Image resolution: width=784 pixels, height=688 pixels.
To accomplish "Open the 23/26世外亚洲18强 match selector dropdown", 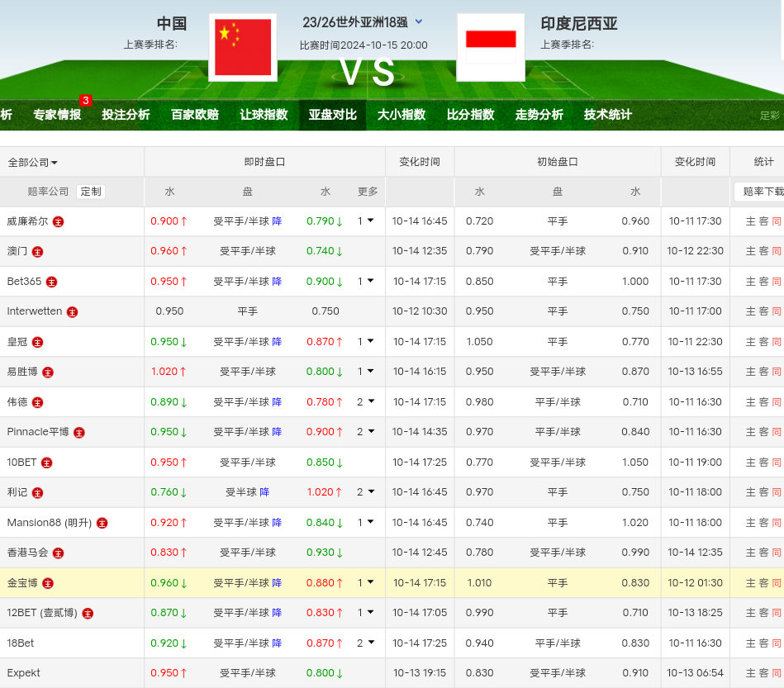I will coord(419,21).
